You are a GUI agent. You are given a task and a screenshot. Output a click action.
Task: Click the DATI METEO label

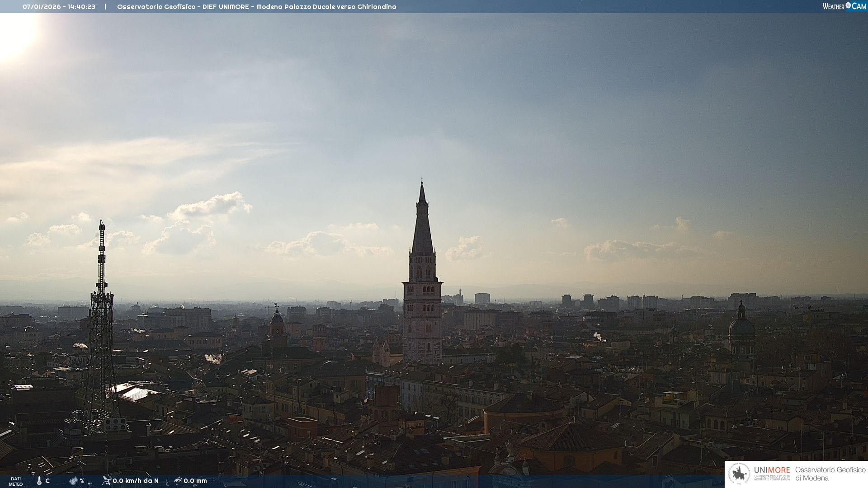tap(16, 481)
